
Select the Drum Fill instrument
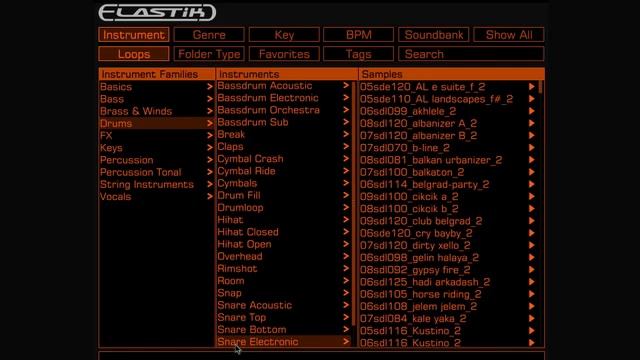coord(283,196)
